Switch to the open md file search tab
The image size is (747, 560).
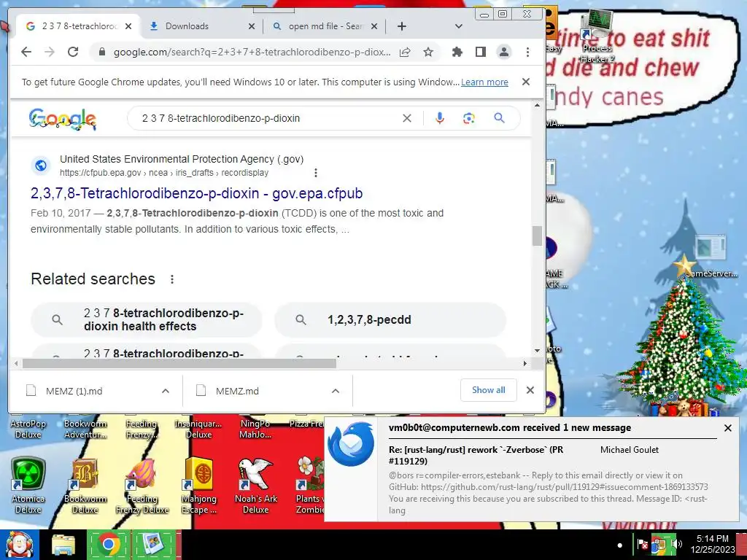tap(325, 26)
